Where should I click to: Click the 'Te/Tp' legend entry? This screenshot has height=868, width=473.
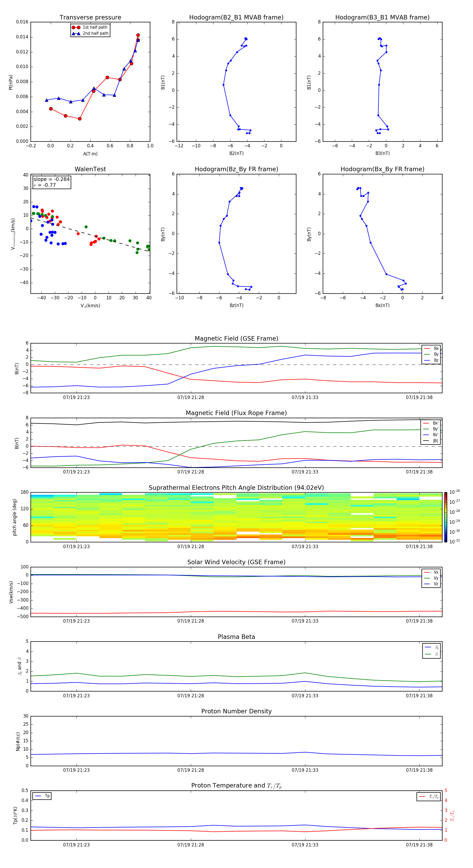tap(429, 796)
